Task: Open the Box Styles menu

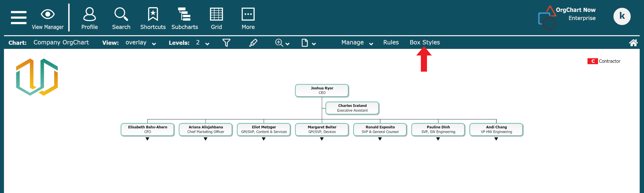Action: 424,43
